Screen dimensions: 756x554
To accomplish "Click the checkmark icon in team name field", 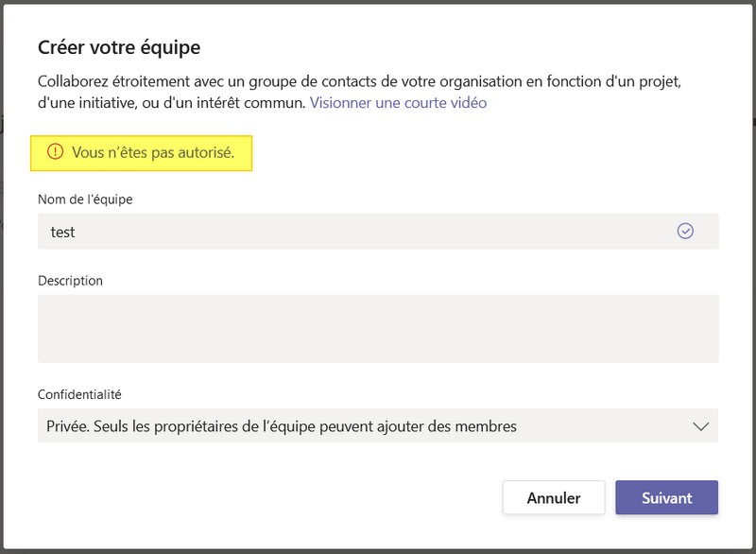I will coord(686,231).
